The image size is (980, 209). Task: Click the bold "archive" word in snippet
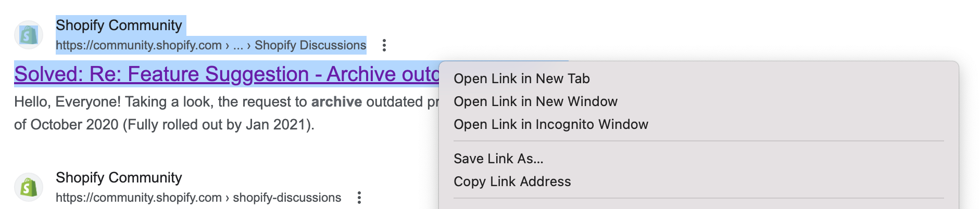tap(336, 101)
